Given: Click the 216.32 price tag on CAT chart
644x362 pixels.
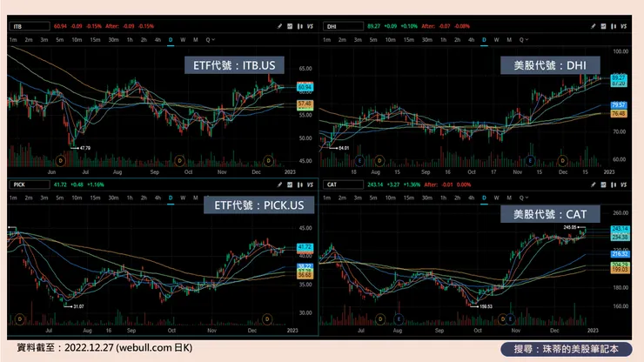Looking at the screenshot, I should 620,254.
